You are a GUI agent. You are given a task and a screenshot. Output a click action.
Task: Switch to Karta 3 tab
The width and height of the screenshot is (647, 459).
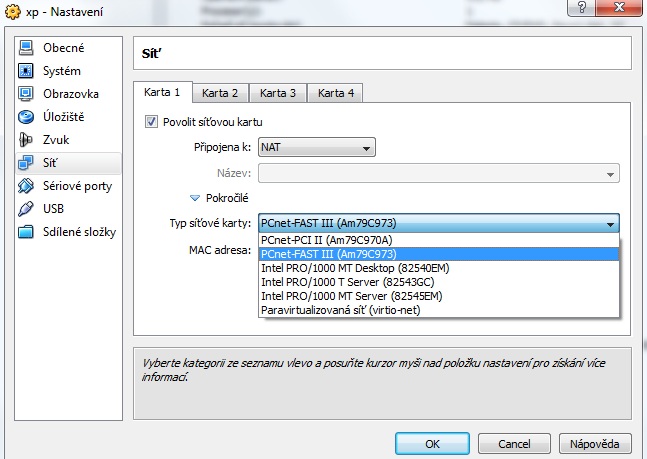click(278, 93)
